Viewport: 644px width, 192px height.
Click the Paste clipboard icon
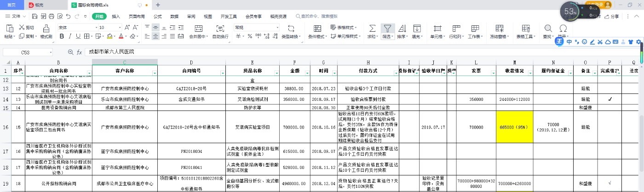click(x=9, y=28)
